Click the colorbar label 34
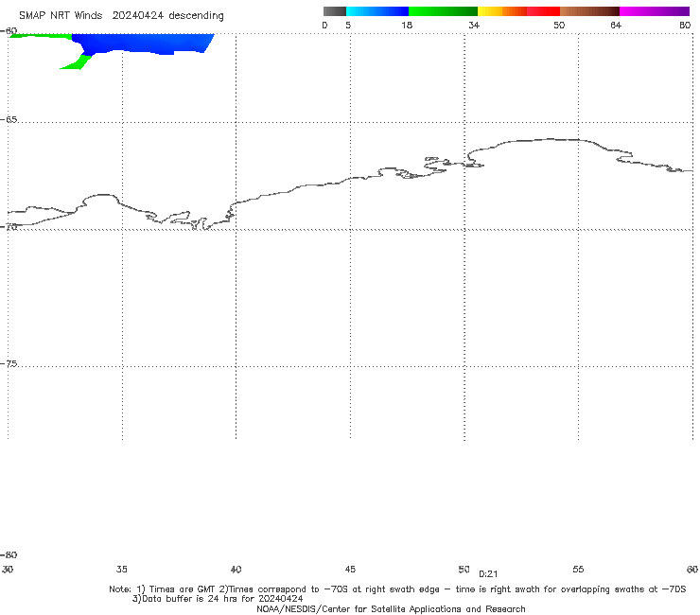This screenshot has width=700, height=615. tap(474, 25)
